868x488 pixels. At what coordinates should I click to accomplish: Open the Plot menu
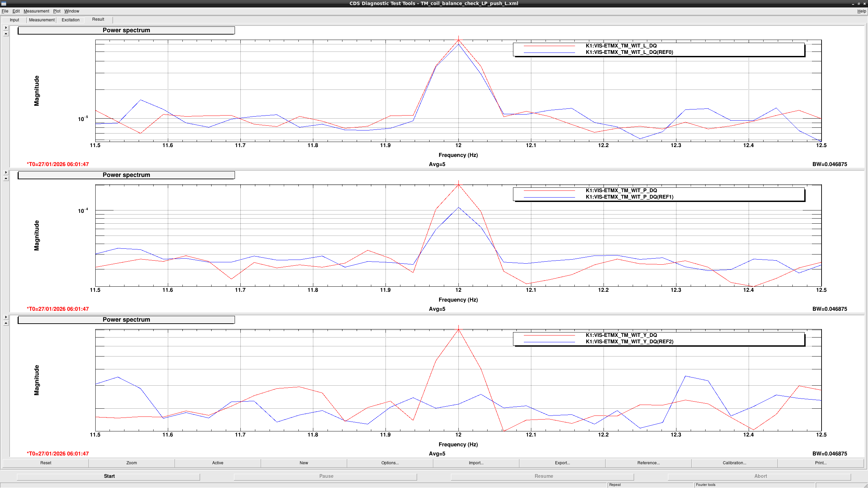click(57, 11)
